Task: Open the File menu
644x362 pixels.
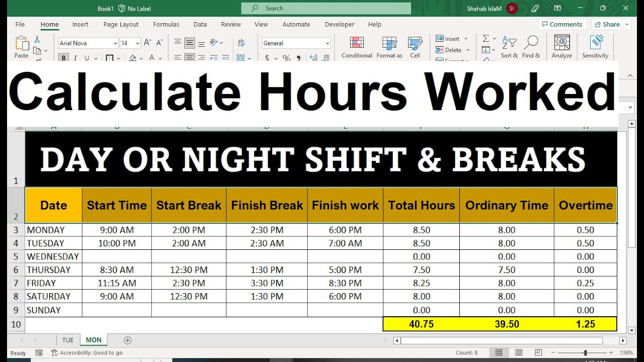Action: tap(20, 24)
